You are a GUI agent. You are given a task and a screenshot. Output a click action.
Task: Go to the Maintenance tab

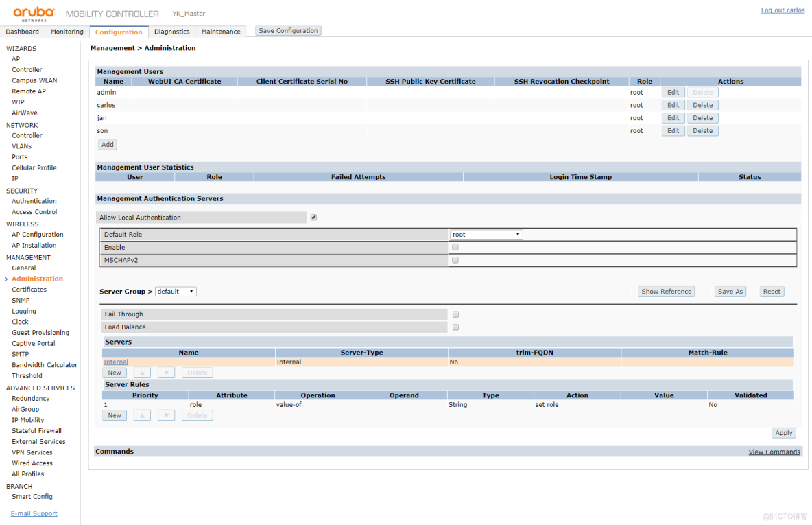pos(221,32)
